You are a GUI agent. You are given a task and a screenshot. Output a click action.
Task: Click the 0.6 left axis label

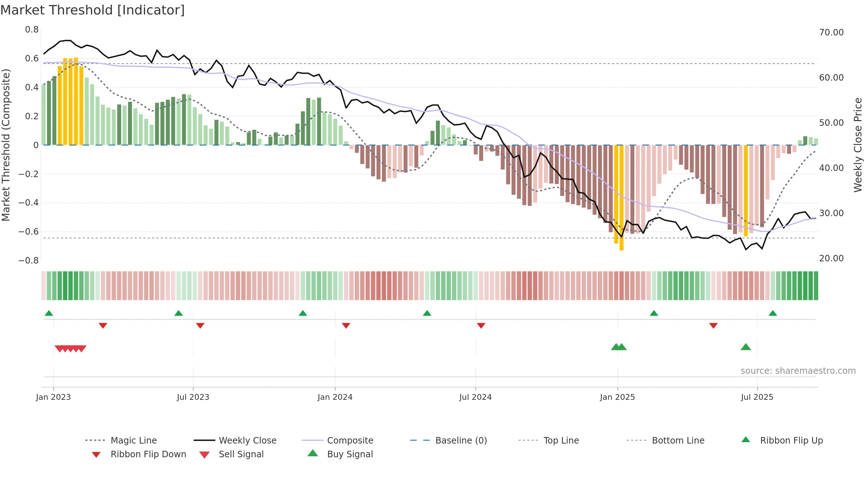pyautogui.click(x=32, y=59)
